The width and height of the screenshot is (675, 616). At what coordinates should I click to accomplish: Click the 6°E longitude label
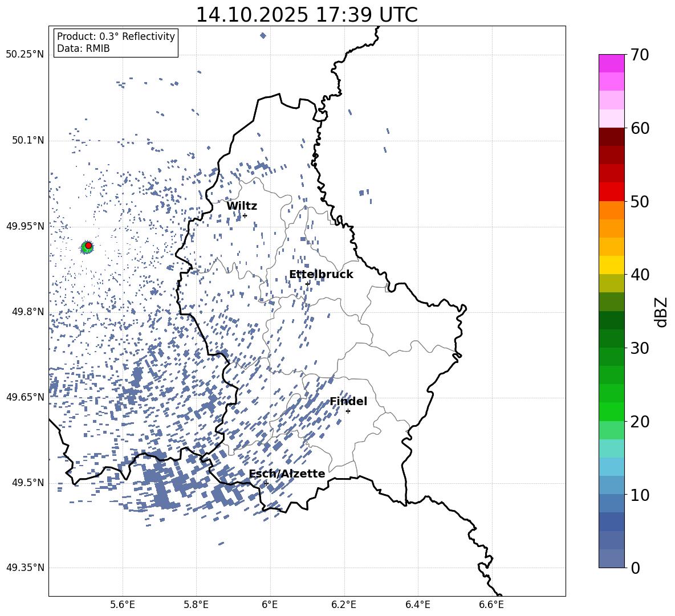(x=270, y=605)
